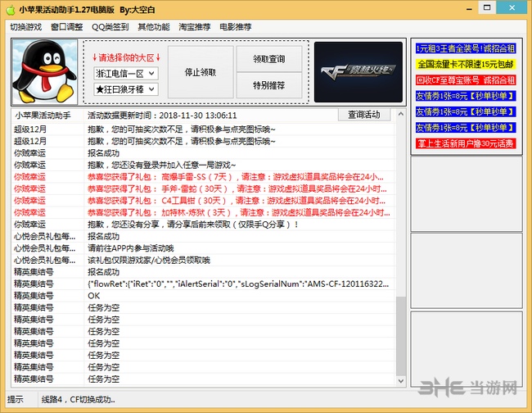Viewport: 532px width, 413px height.
Task: Open the 掌上生活新用户撸30元话费 ad
Action: (x=466, y=143)
